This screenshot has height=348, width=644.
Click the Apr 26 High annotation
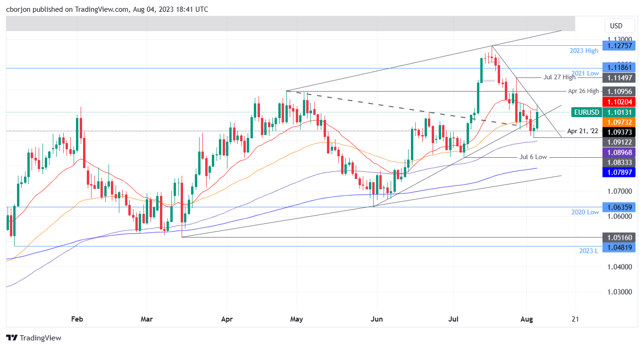click(583, 91)
